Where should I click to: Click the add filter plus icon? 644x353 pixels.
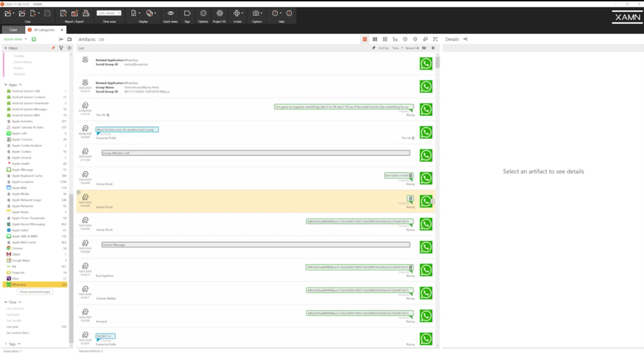point(69,48)
